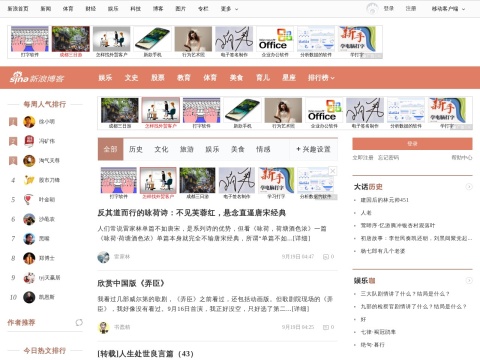Open 博客 in the top bar

158,9
